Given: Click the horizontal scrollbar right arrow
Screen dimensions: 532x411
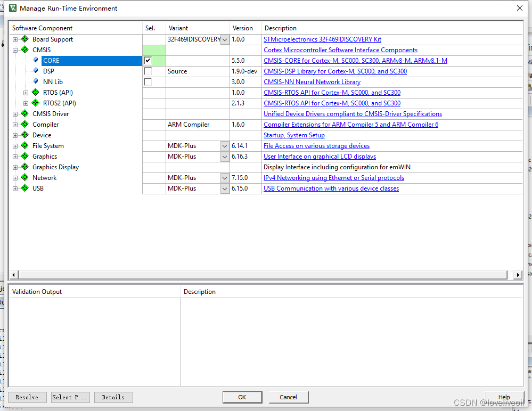Looking at the screenshot, I should click(x=518, y=275).
